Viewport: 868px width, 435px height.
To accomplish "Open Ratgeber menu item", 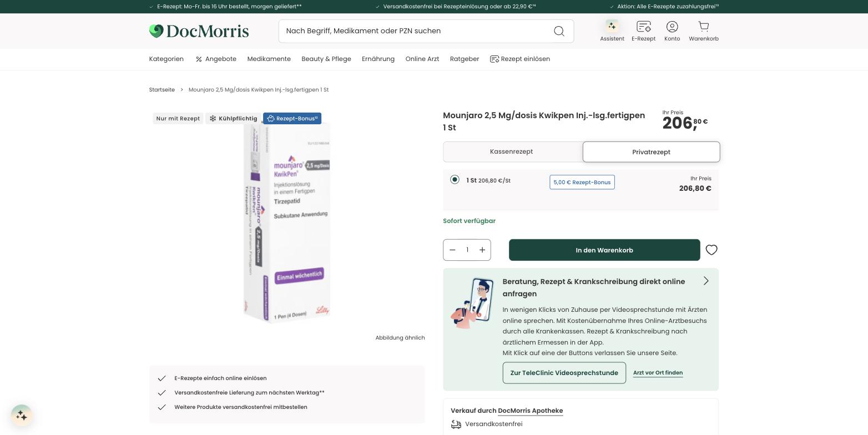I will (x=465, y=59).
